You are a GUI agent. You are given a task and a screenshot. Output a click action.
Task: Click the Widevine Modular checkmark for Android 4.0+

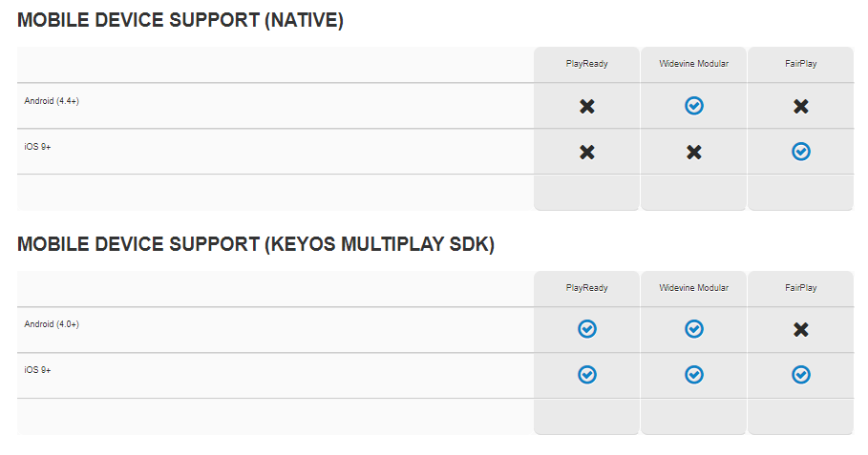[693, 329]
